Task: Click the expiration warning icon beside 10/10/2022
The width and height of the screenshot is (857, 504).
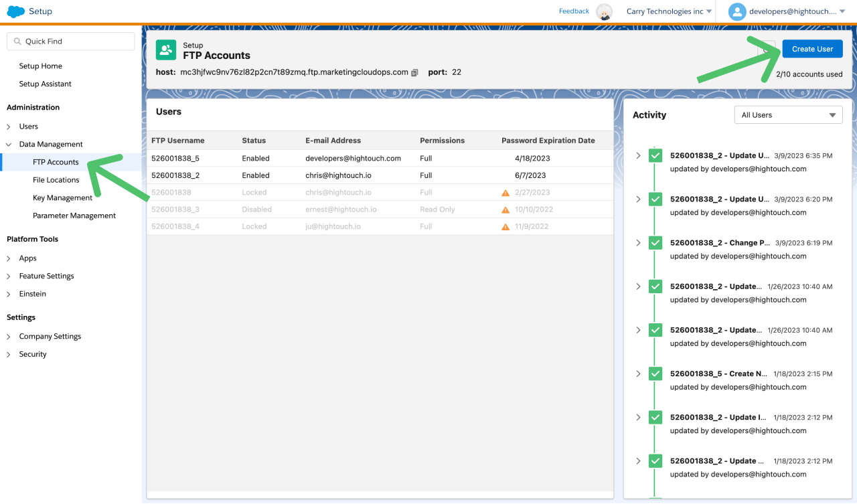Action: pyautogui.click(x=505, y=209)
